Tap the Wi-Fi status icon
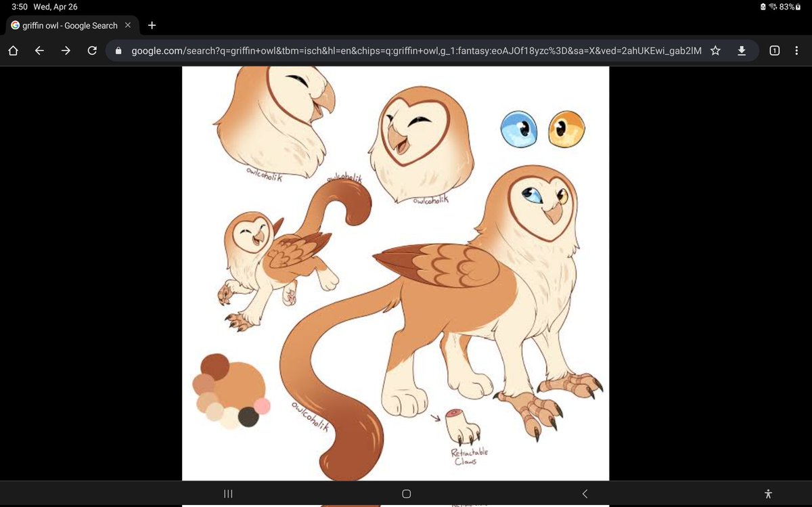812x507 pixels. [772, 7]
